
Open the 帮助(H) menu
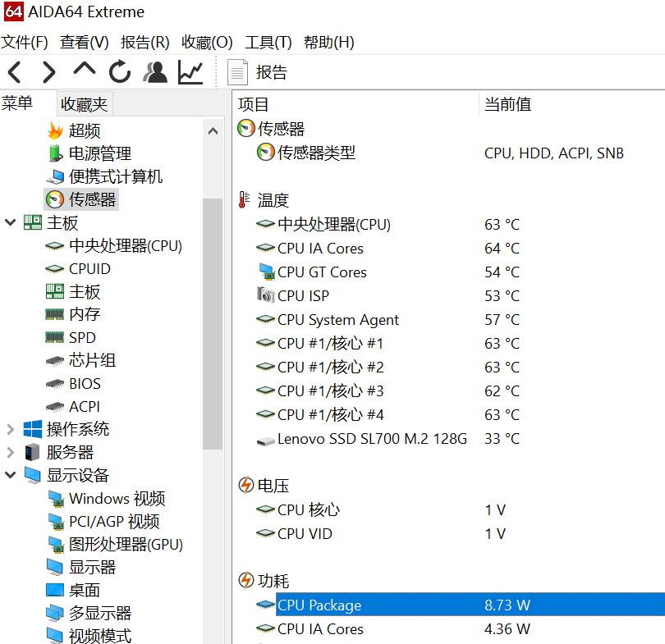point(328,42)
